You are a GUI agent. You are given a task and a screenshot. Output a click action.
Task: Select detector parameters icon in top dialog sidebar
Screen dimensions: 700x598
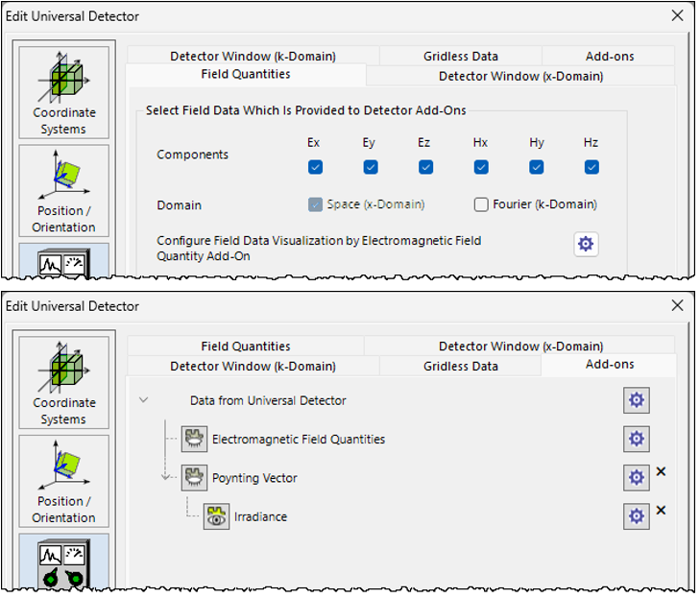(63, 261)
